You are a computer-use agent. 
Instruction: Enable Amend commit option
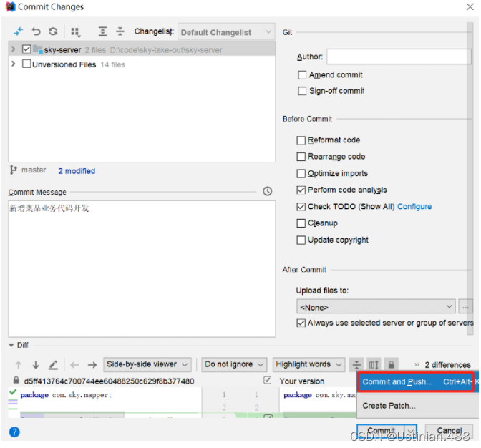click(302, 75)
